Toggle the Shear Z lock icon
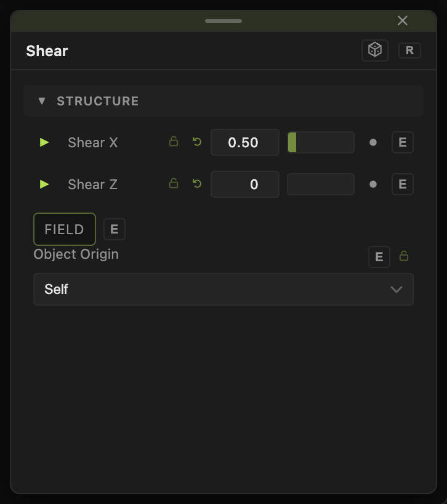 (x=174, y=183)
